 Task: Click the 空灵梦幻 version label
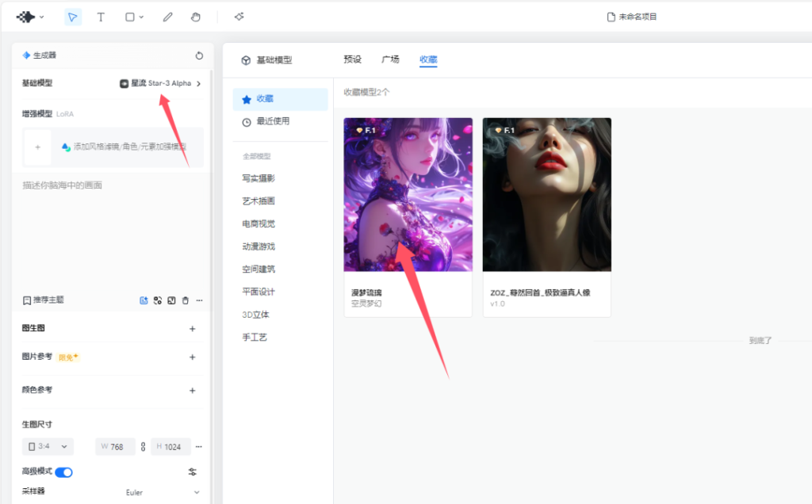point(366,304)
